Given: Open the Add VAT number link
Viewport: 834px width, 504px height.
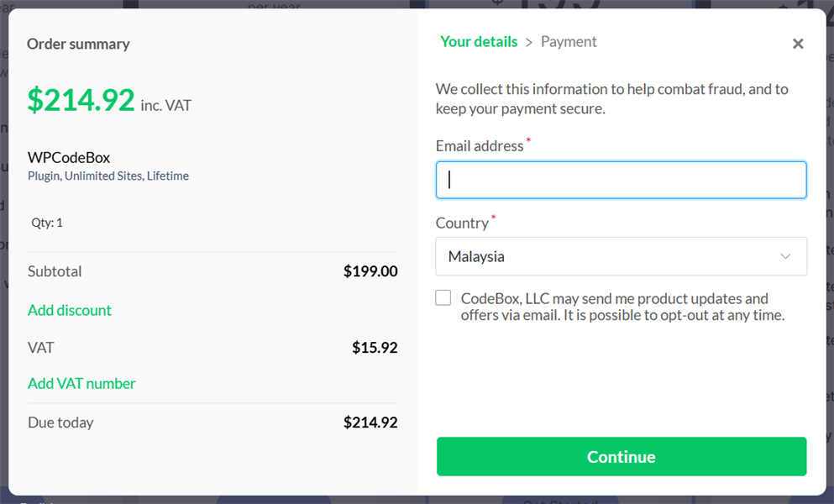Looking at the screenshot, I should coord(81,383).
